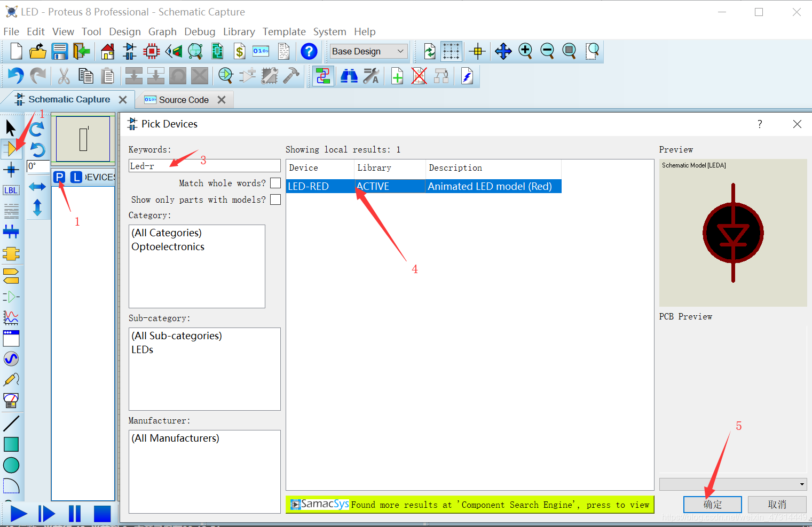Click the P pick devices button
This screenshot has width=812, height=527.
[59, 177]
